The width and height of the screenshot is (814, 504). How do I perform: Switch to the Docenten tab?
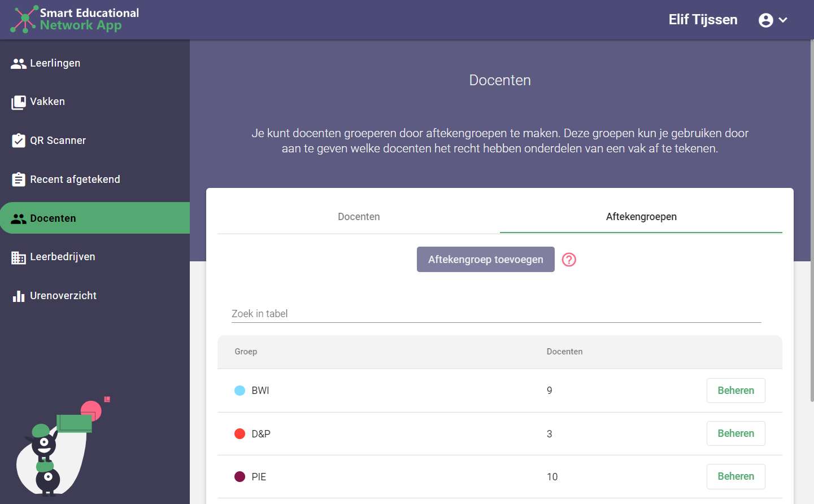point(359,217)
